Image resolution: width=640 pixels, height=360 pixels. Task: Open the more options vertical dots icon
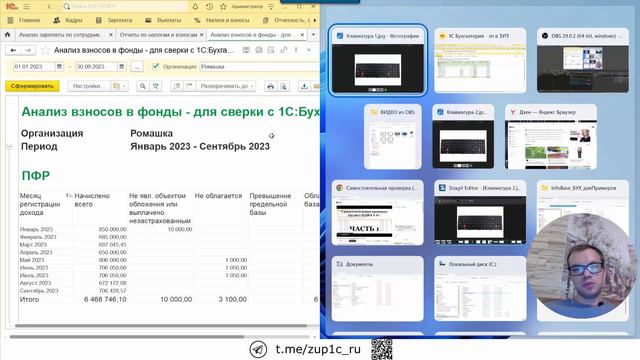coord(296,50)
